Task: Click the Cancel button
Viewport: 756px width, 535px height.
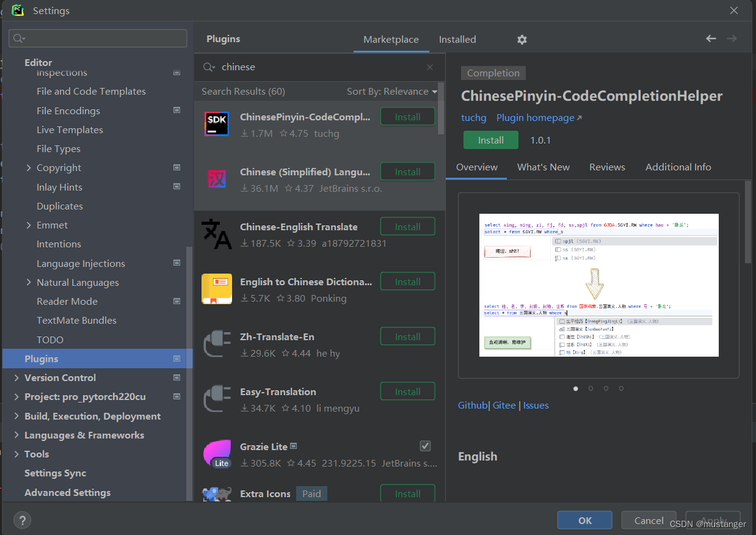Action: (649, 520)
